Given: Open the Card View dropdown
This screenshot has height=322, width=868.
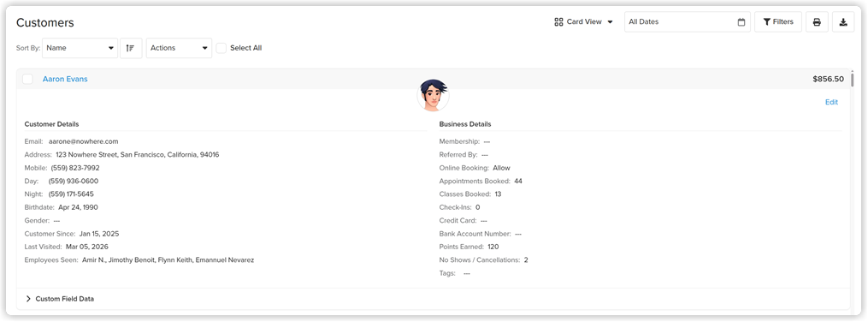Looking at the screenshot, I should [584, 22].
